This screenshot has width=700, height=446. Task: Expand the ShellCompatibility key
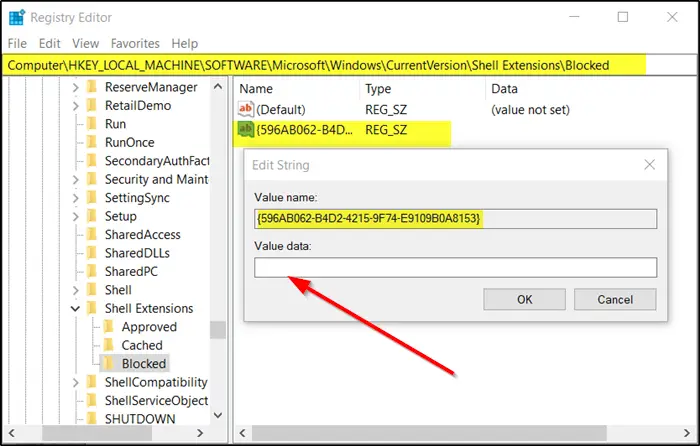coord(75,382)
